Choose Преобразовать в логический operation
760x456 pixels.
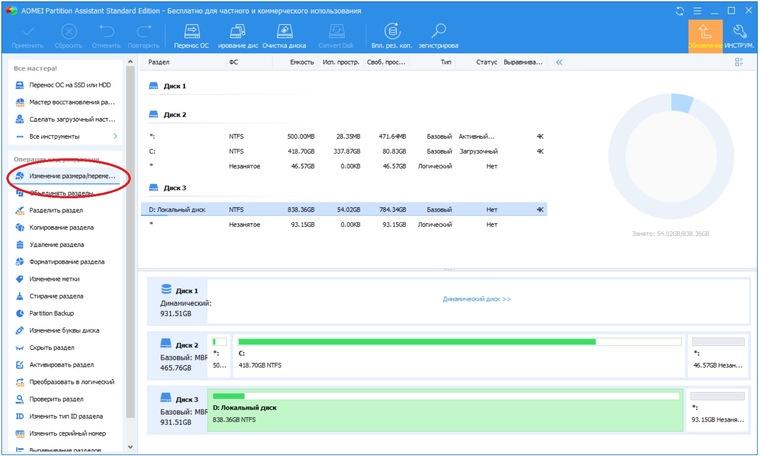[65, 382]
